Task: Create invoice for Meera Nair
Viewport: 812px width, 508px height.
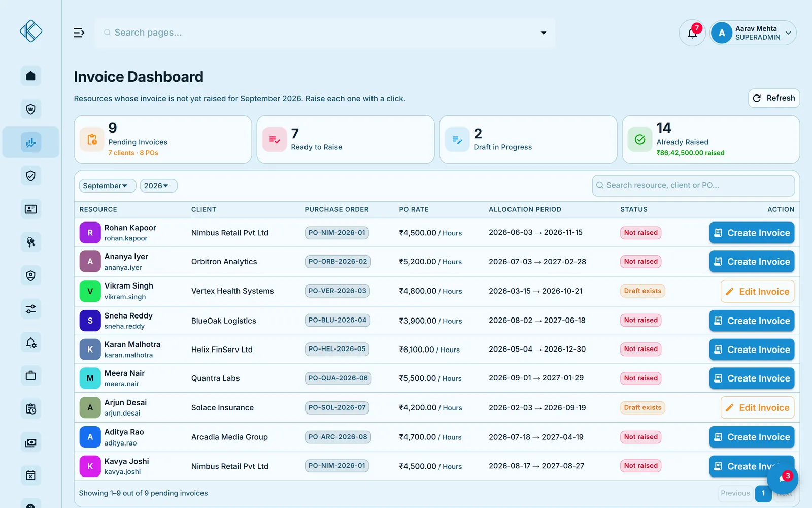Action: (x=752, y=378)
